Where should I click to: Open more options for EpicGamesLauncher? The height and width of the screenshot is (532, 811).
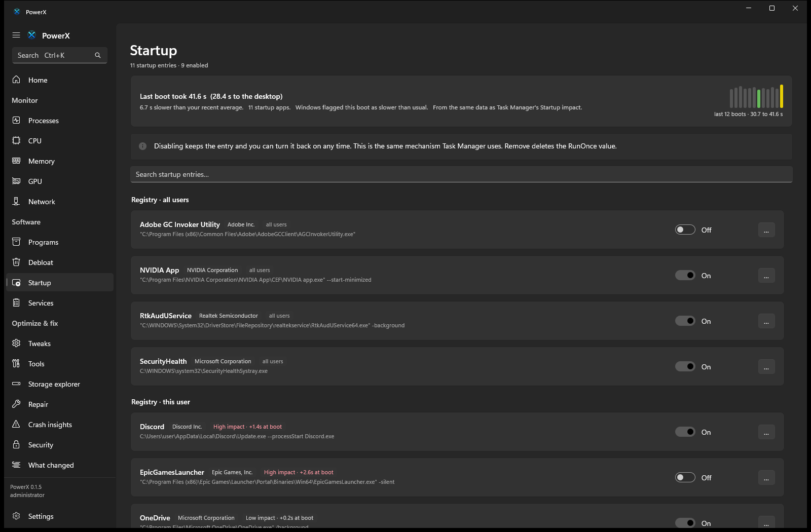[766, 478]
